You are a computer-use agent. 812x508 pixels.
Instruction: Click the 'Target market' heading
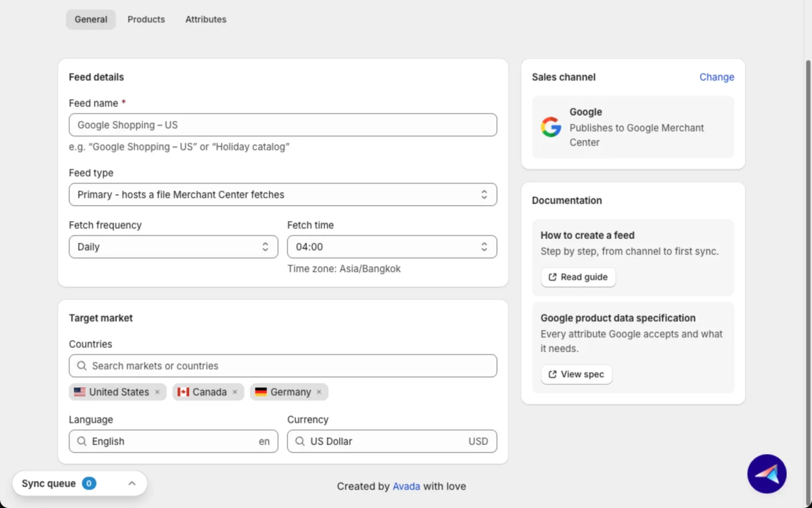[101, 318]
